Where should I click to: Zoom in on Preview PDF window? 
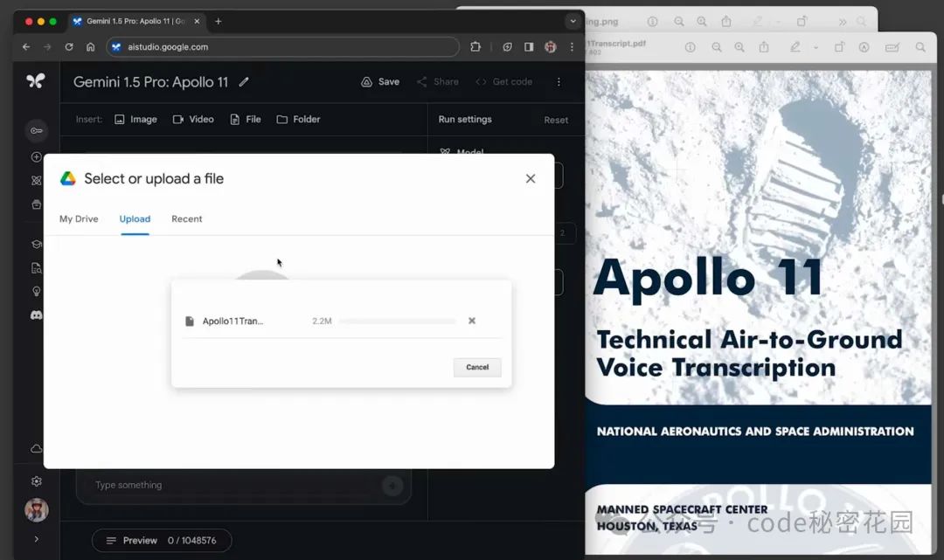coord(739,47)
